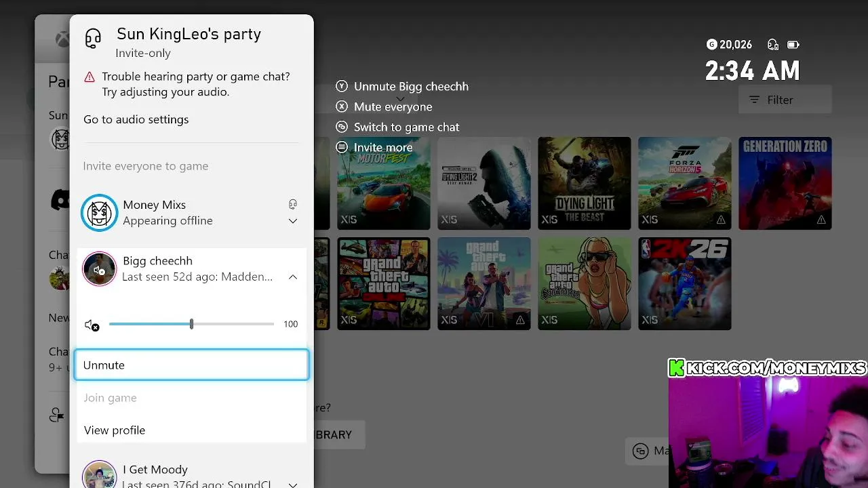The width and height of the screenshot is (868, 488).
Task: Click the flag report icon in guide sidebar
Action: tap(57, 415)
